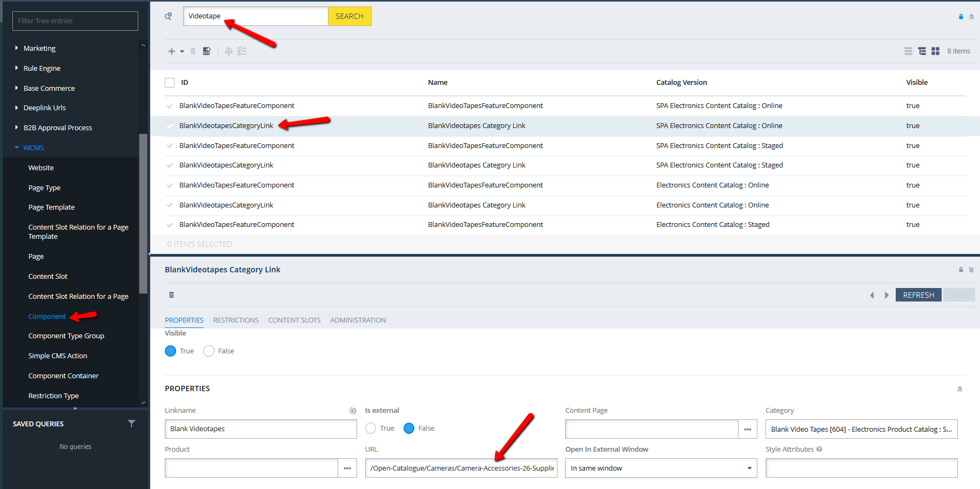
Task: Switch to grid view layout
Action: 935,51
